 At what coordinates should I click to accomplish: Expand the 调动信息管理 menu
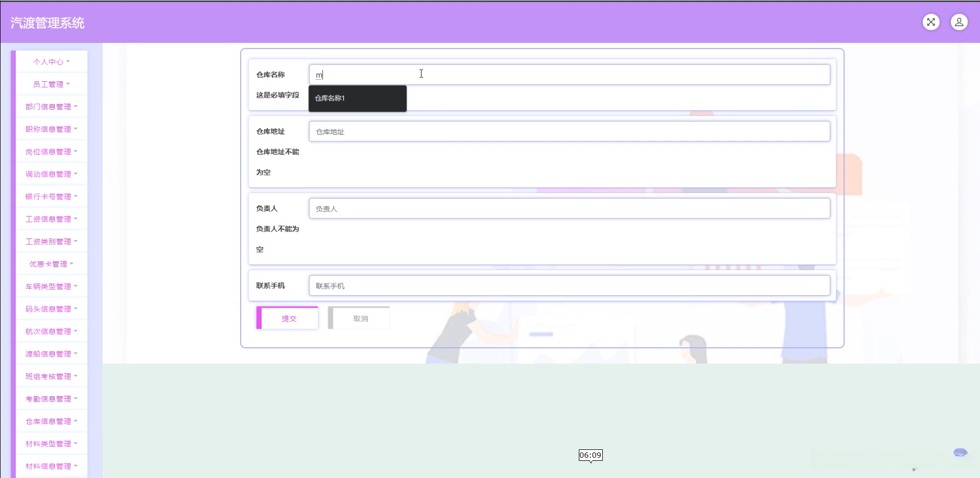52,174
